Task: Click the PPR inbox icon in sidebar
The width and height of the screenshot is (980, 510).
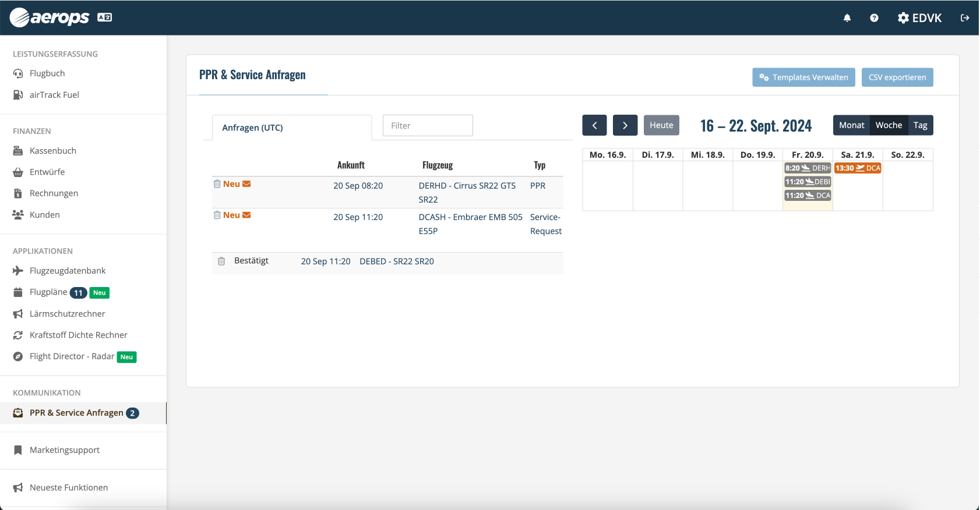Action: pyautogui.click(x=18, y=413)
